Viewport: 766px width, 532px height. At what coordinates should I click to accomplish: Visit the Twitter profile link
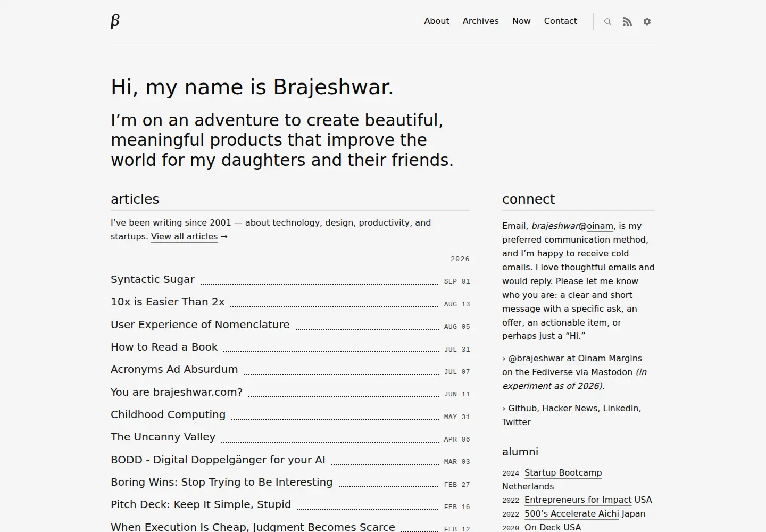point(517,422)
